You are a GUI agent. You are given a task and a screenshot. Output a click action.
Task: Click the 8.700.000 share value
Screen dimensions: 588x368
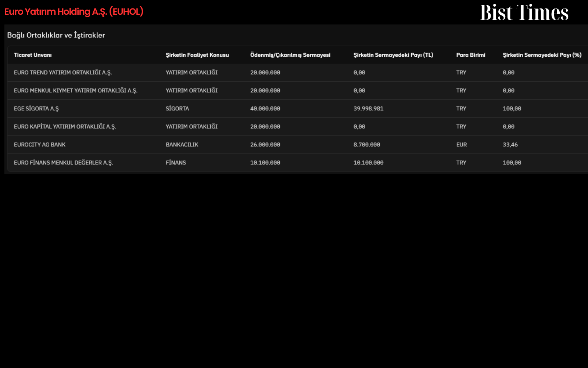367,145
